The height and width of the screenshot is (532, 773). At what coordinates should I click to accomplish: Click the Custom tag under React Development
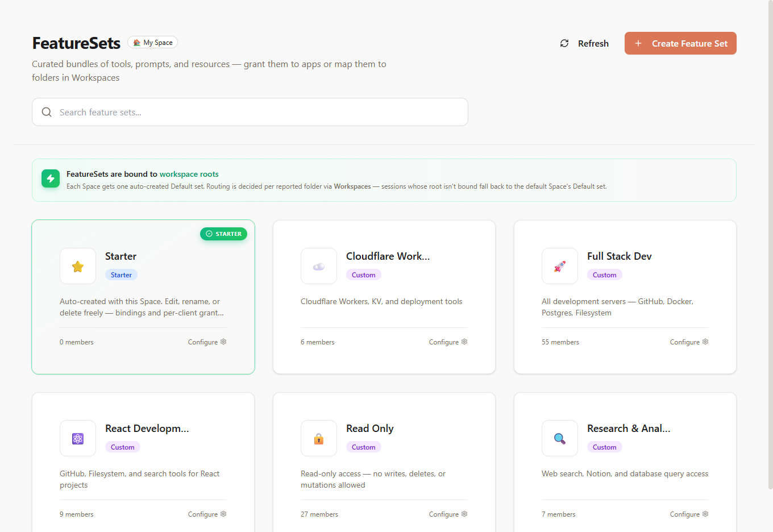click(x=123, y=447)
